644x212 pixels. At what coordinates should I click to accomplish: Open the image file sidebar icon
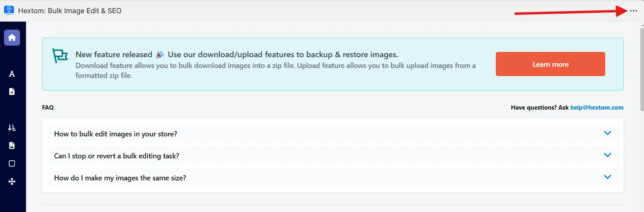(12, 146)
